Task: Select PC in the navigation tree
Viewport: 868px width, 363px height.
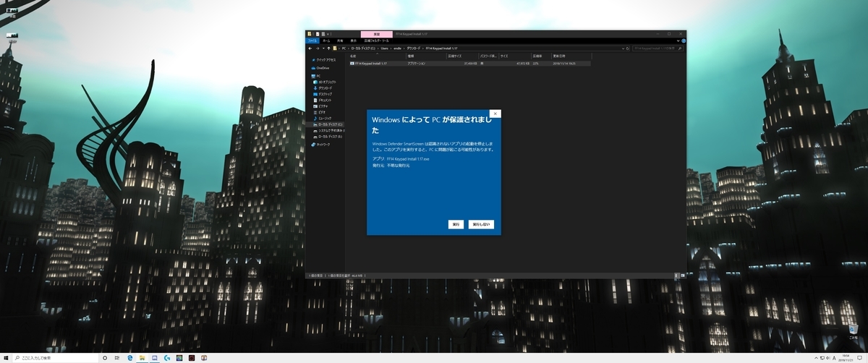Action: point(316,76)
